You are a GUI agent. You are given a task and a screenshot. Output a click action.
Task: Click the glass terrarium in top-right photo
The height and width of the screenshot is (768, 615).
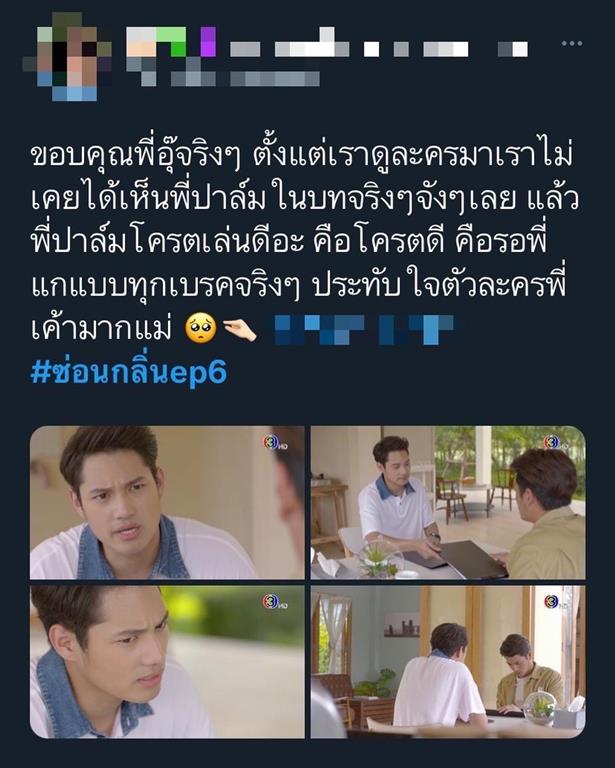[380, 558]
